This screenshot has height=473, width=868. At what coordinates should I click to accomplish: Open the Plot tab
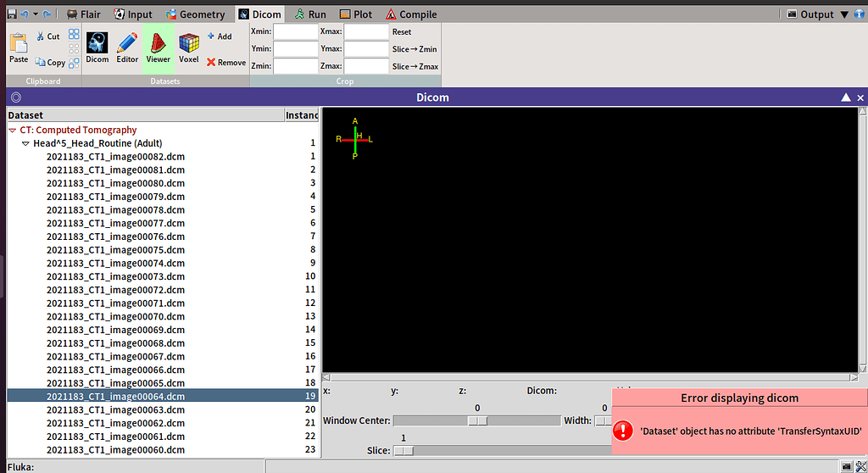356,14
